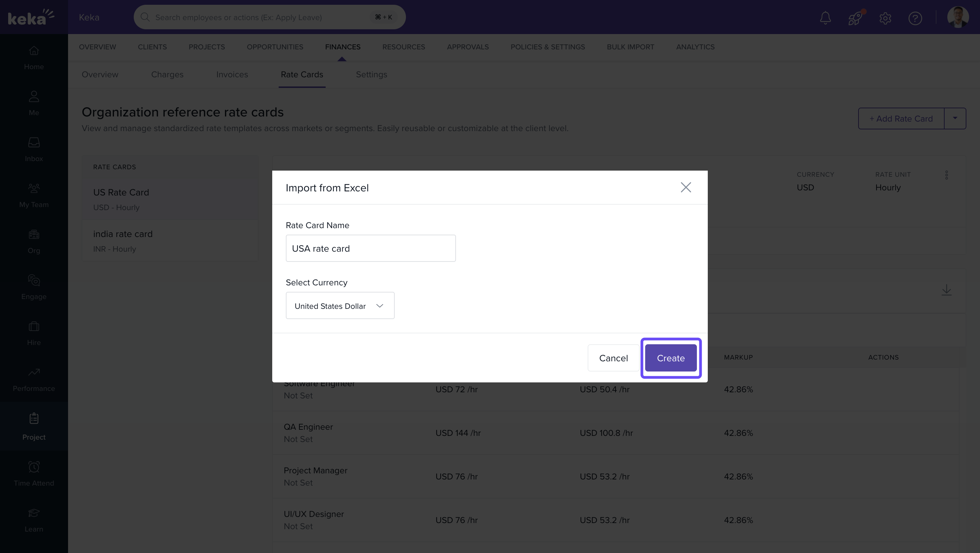Viewport: 980px width, 553px height.
Task: Expand the Add Rate Card arrow dropdown
Action: (955, 118)
